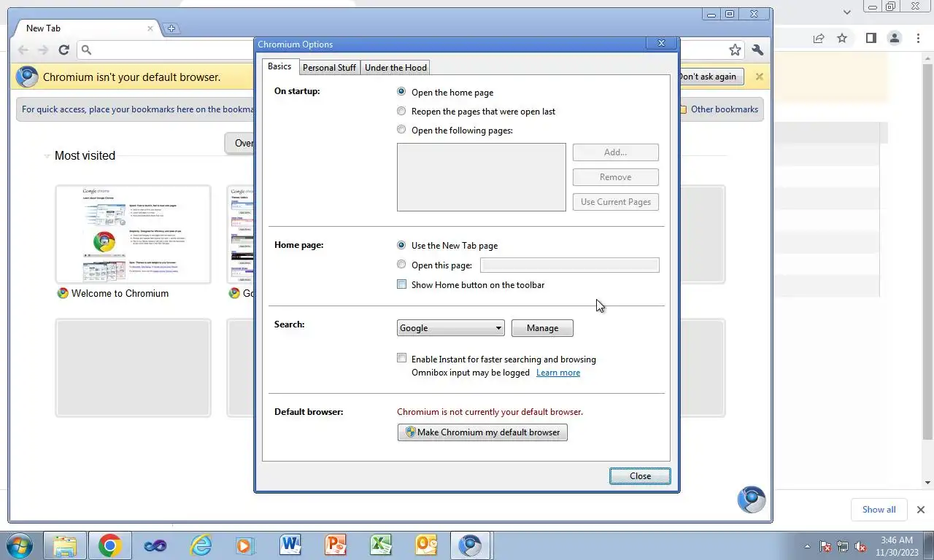Click share icon in outer Chrome toolbar
The height and width of the screenshot is (560, 934).
point(819,38)
